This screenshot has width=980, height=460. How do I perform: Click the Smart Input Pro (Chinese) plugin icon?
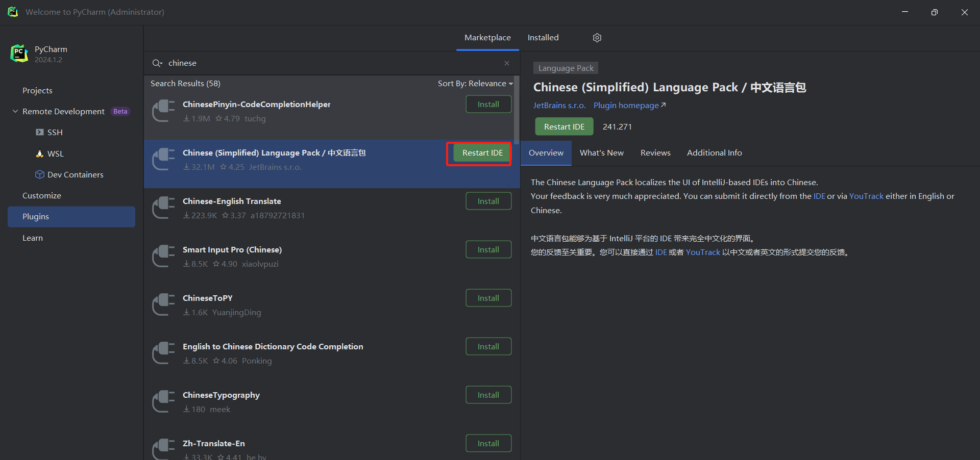coord(164,256)
